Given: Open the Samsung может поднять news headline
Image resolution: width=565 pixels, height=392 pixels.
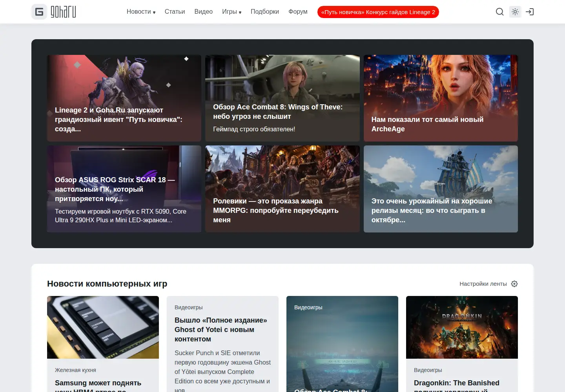Looking at the screenshot, I should coord(98,386).
